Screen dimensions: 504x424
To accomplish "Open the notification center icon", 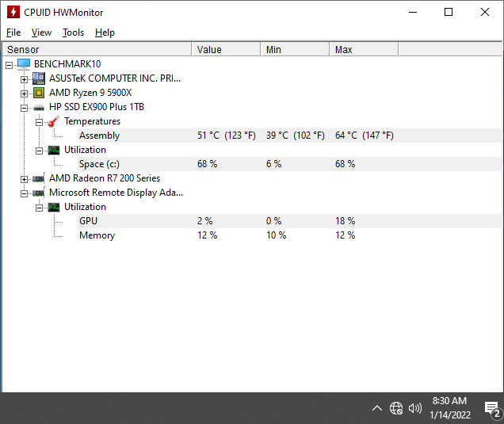I will pos(492,409).
